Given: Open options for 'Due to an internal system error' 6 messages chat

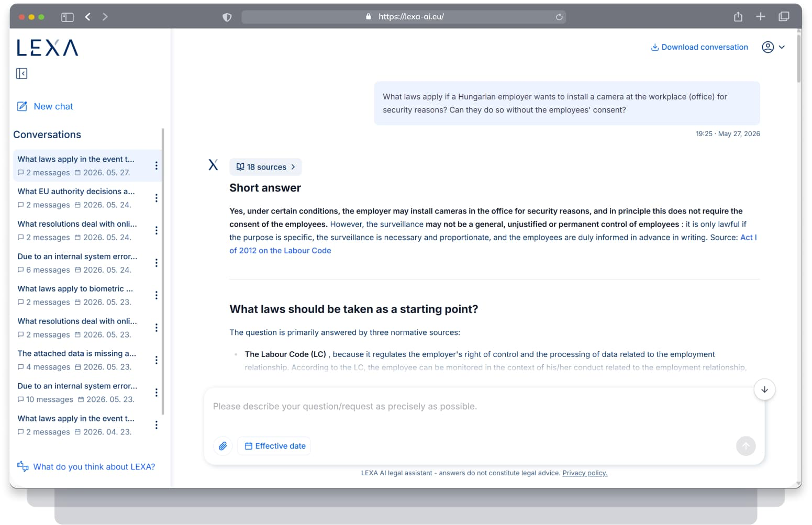Looking at the screenshot, I should [156, 263].
